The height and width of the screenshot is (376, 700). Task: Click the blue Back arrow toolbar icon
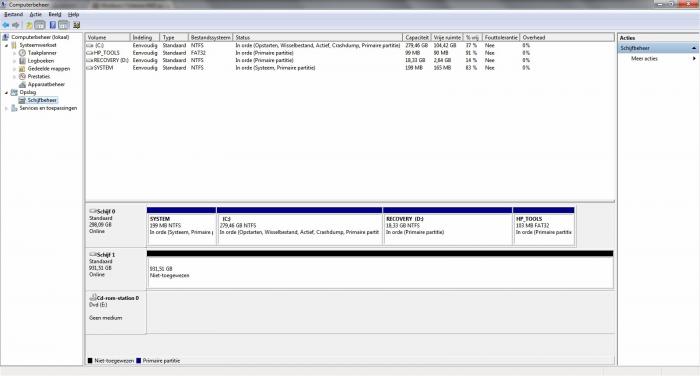6,25
